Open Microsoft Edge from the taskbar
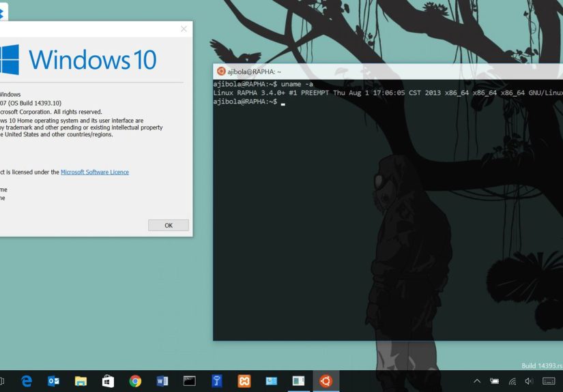563x392 pixels. point(27,381)
